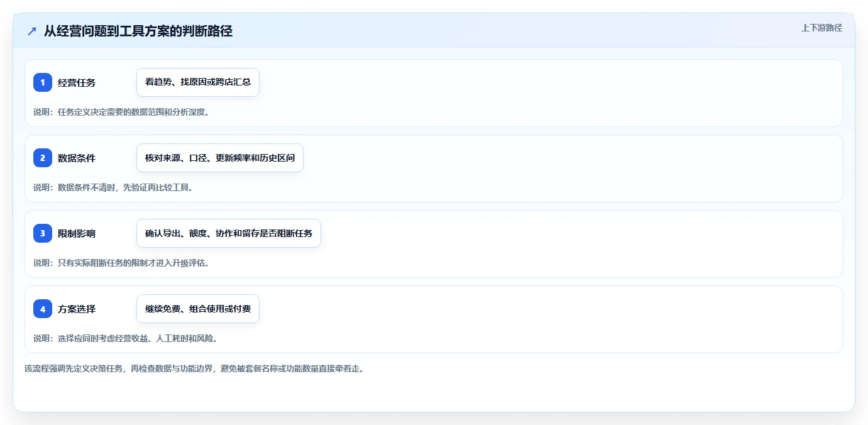The height and width of the screenshot is (425, 868).
Task: Select the 经营任务 step label
Action: point(77,82)
